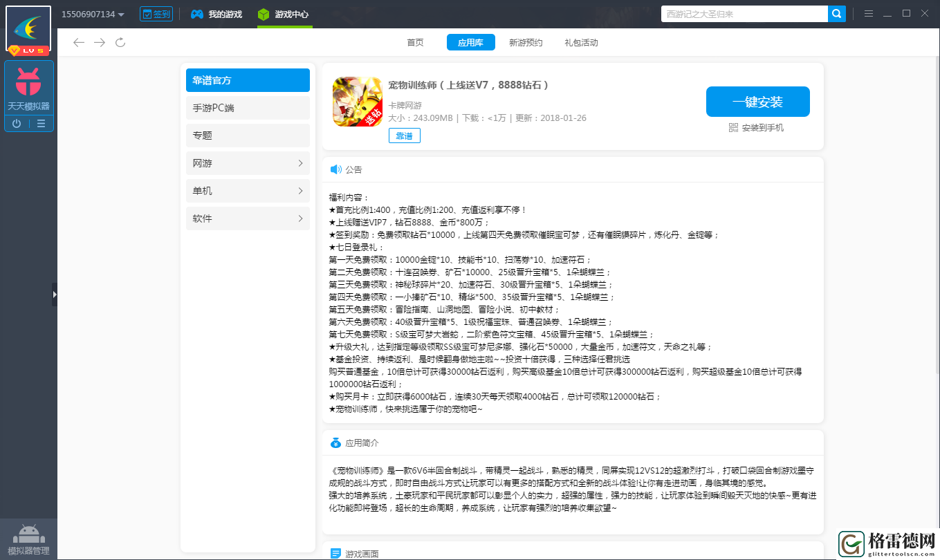Viewport: 940px width, 560px height.
Task: Select 靠谱官方 category
Action: [x=248, y=80]
